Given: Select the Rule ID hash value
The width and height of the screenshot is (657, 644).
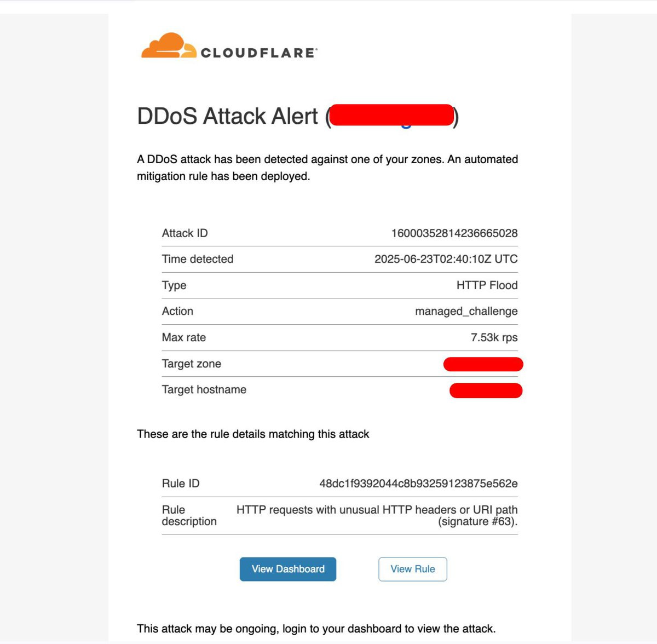Looking at the screenshot, I should coord(419,484).
